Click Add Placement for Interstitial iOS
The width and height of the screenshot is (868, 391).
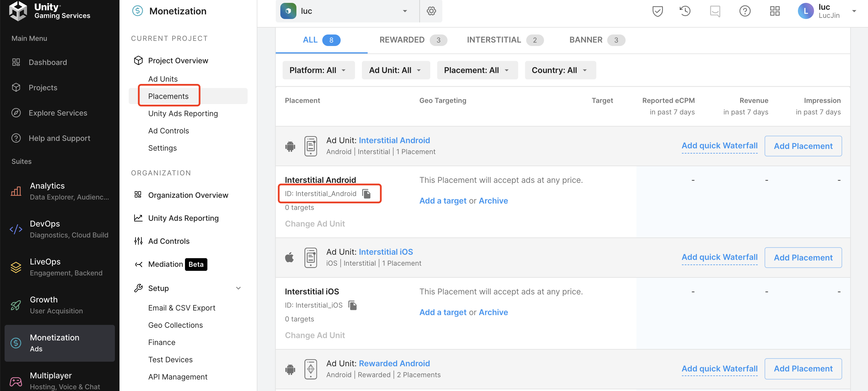pyautogui.click(x=803, y=257)
